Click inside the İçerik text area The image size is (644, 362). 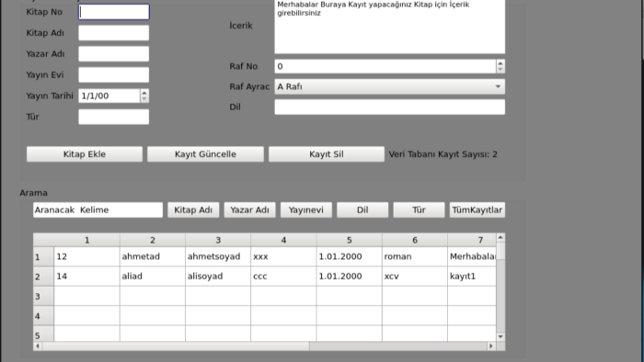(389, 27)
